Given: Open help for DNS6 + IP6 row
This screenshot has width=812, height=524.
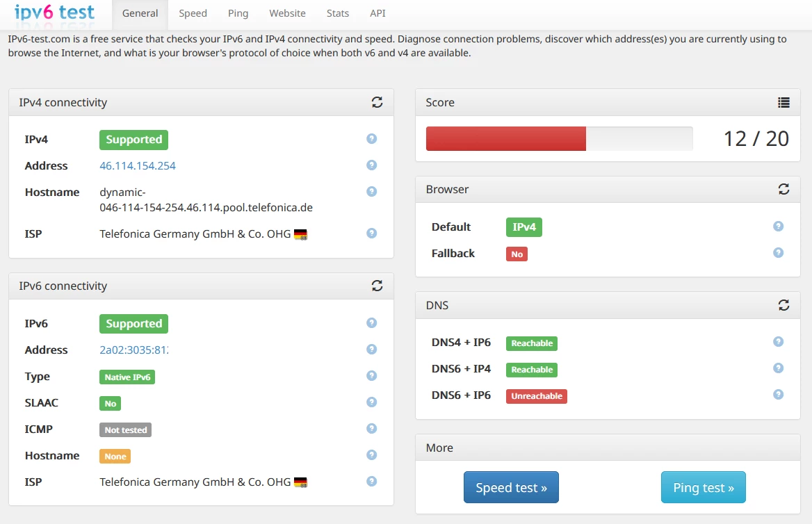Looking at the screenshot, I should click(778, 395).
